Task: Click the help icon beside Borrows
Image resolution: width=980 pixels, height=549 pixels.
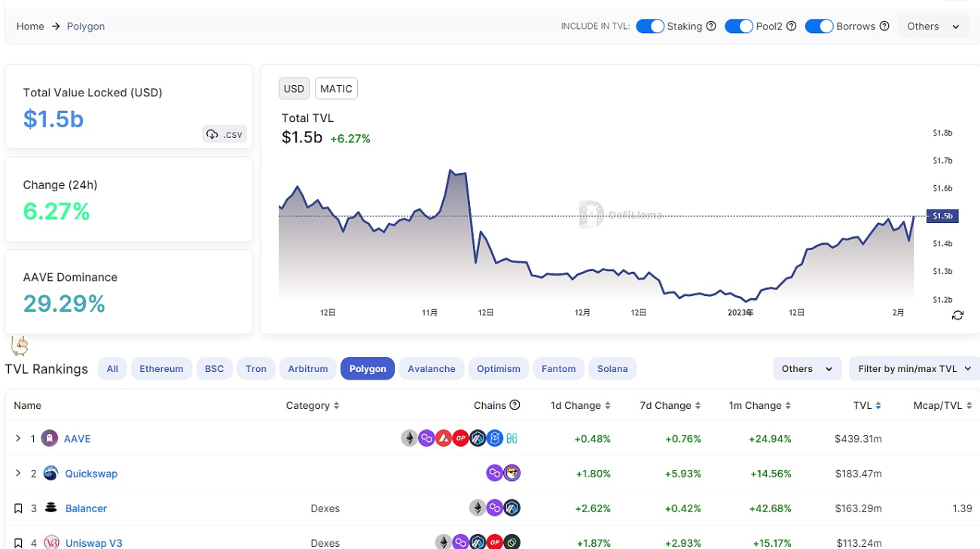Action: [x=884, y=26]
